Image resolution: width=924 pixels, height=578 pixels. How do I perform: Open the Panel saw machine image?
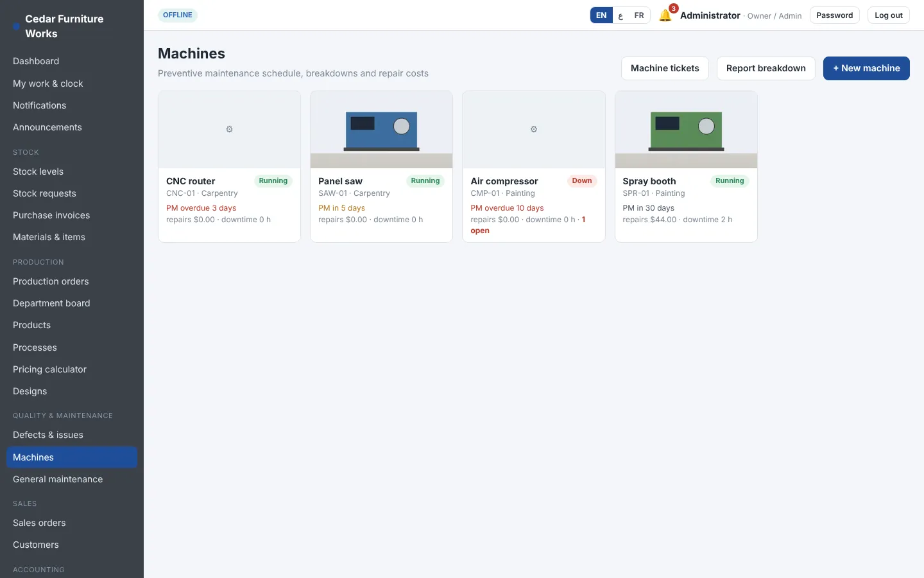(381, 130)
